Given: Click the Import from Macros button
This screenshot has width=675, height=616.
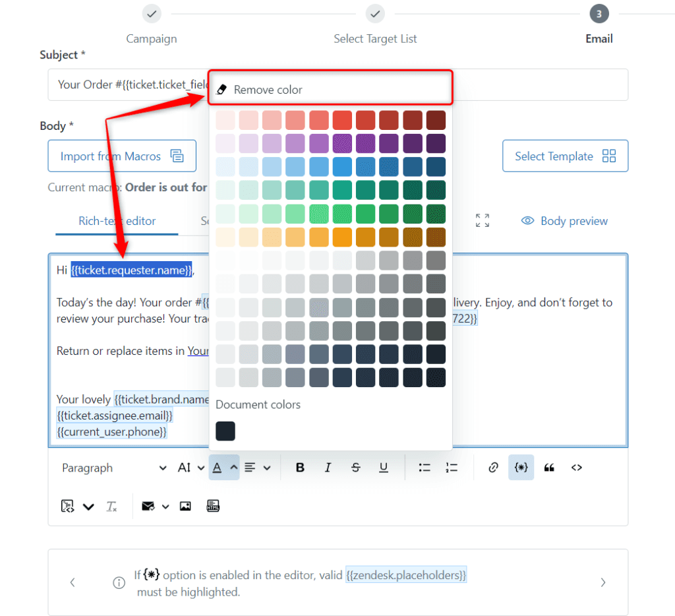Looking at the screenshot, I should (122, 156).
